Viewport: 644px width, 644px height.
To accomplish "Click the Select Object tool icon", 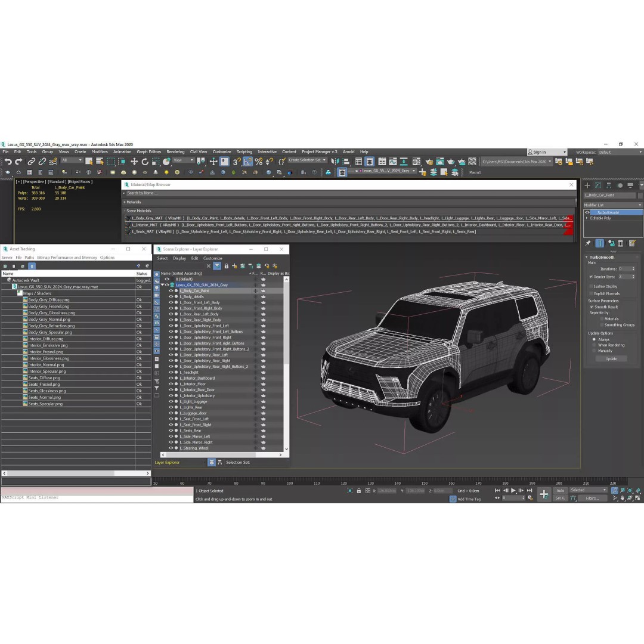I will point(89,162).
